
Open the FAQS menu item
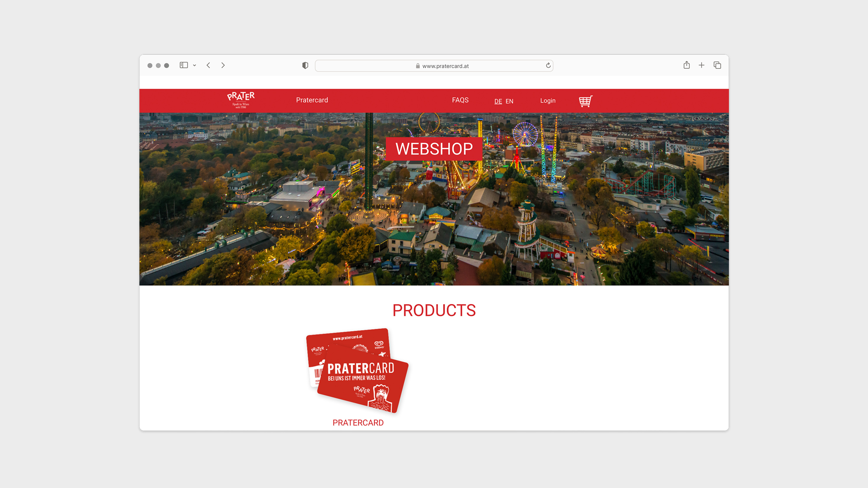click(x=460, y=100)
